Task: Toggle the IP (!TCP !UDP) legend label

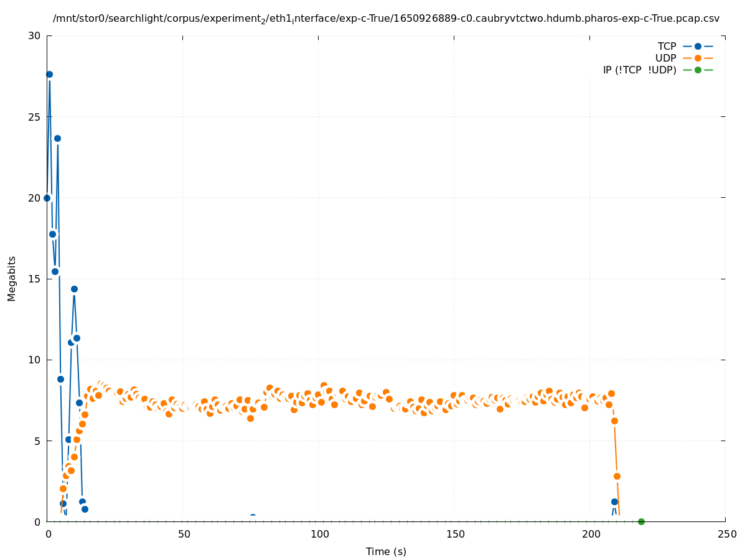Action: [x=639, y=70]
